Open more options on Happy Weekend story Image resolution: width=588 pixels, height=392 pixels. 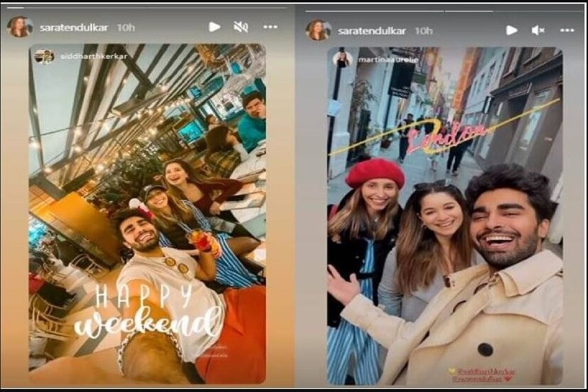point(270,27)
